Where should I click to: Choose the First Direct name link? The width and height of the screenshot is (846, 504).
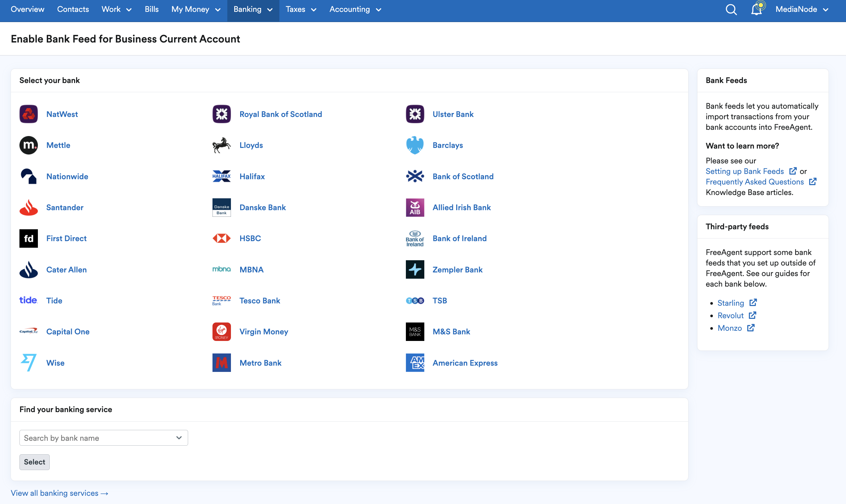point(67,238)
